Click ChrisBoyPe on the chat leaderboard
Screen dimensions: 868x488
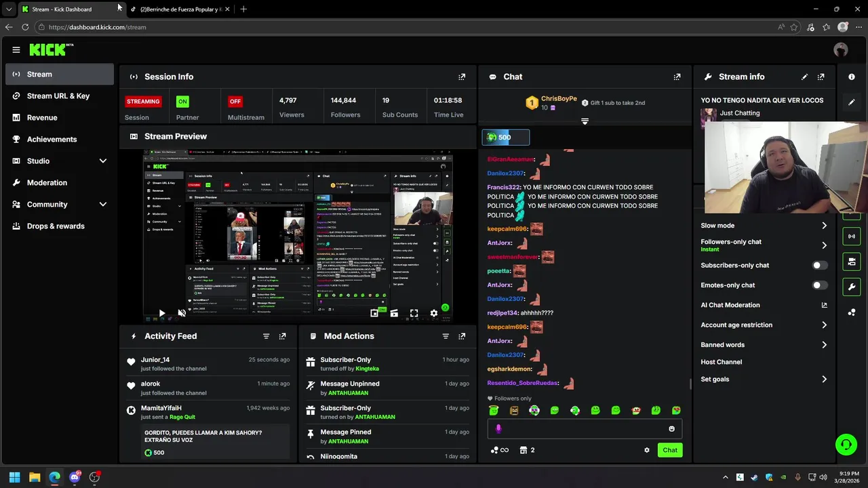[x=559, y=99]
